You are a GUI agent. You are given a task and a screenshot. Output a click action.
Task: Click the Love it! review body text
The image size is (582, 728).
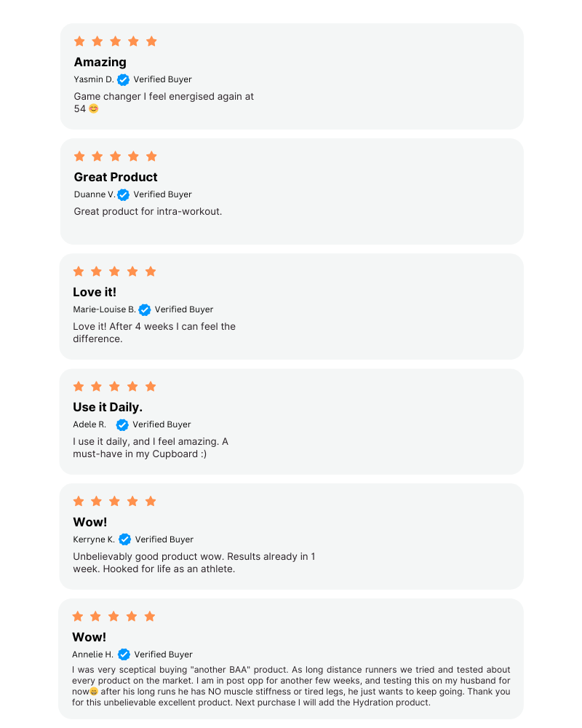click(x=154, y=333)
